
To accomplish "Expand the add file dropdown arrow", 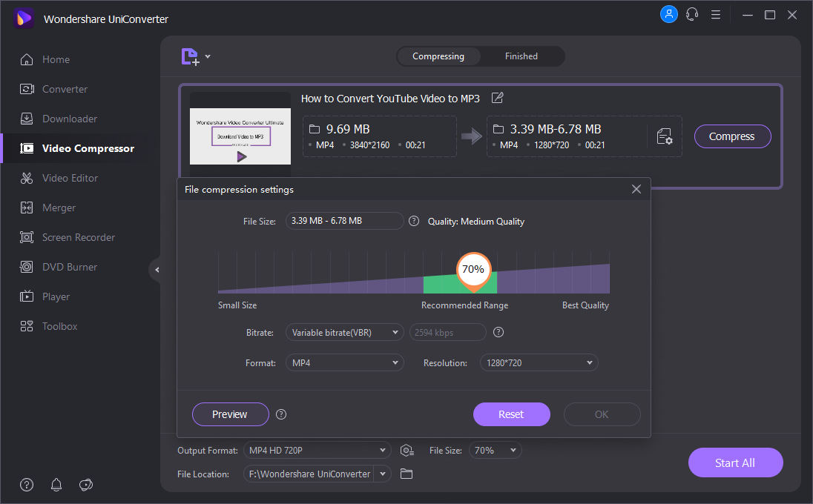I will 208,56.
